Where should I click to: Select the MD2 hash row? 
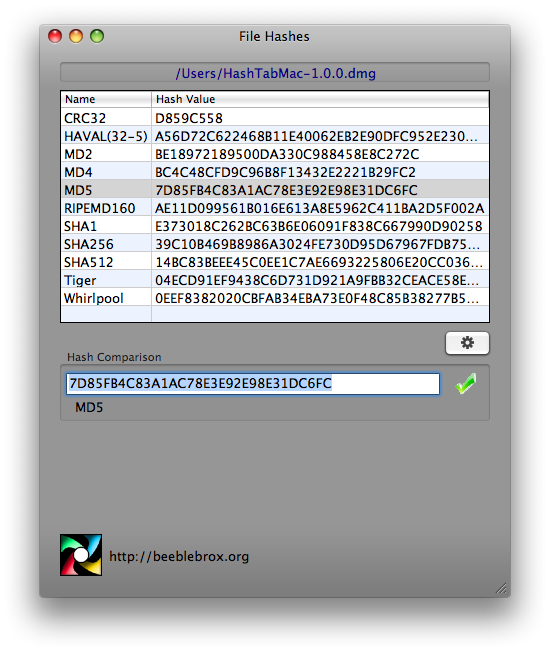[x=275, y=154]
